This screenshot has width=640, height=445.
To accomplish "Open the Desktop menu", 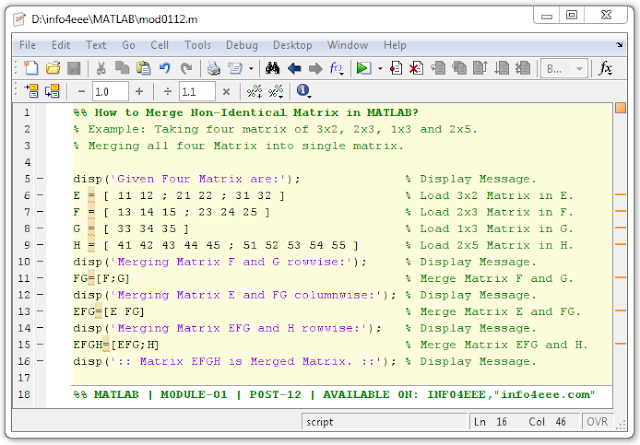I will (293, 45).
